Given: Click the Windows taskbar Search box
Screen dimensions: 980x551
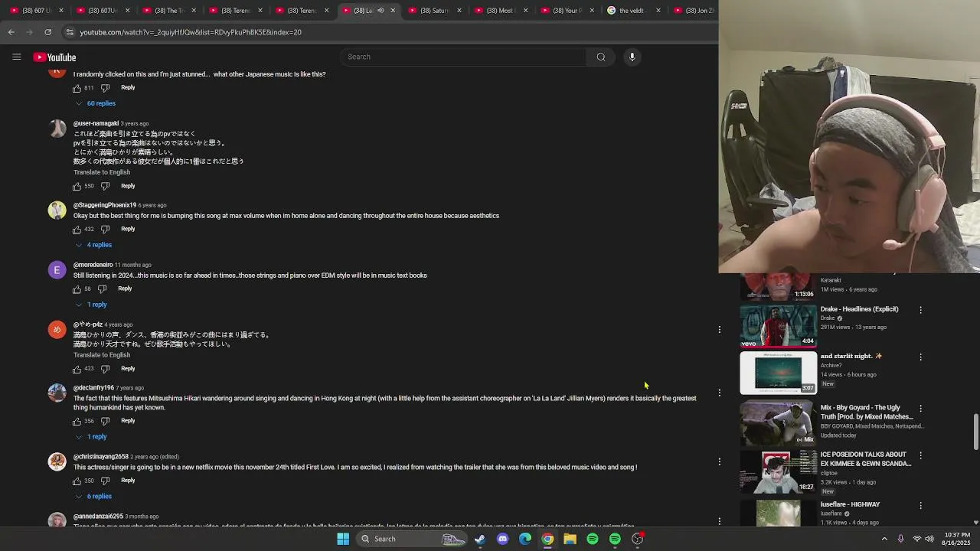Looking at the screenshot, I should (x=410, y=539).
